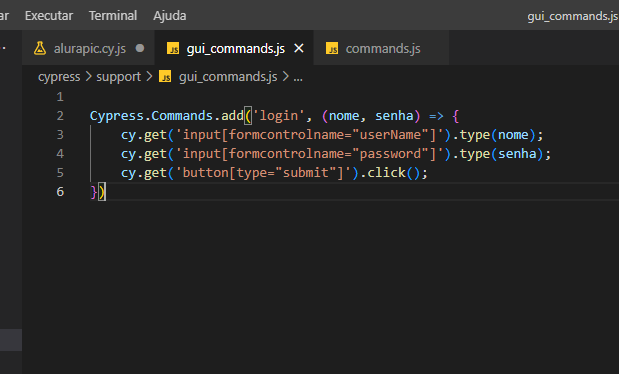Click 'click' method on line 5
The height and width of the screenshot is (374, 619).
[x=386, y=173]
